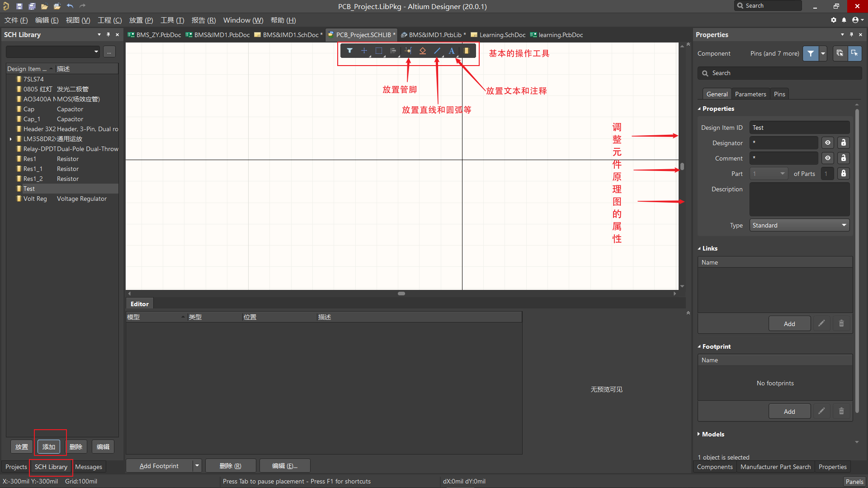Toggle the Properties panel selection filter funnel

tap(811, 53)
